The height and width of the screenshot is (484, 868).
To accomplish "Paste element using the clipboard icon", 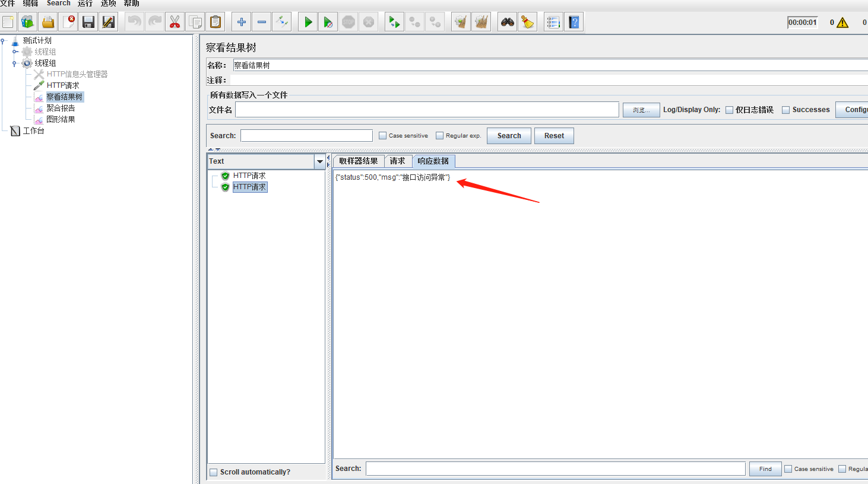I will (215, 21).
